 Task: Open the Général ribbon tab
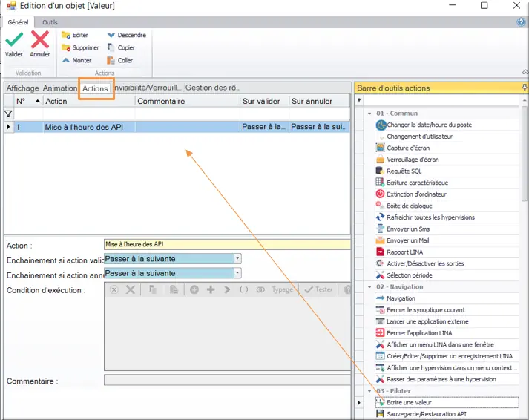click(19, 22)
